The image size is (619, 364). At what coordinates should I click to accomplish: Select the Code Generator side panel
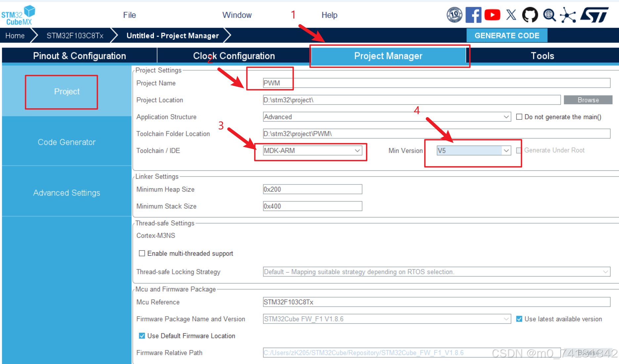click(66, 142)
